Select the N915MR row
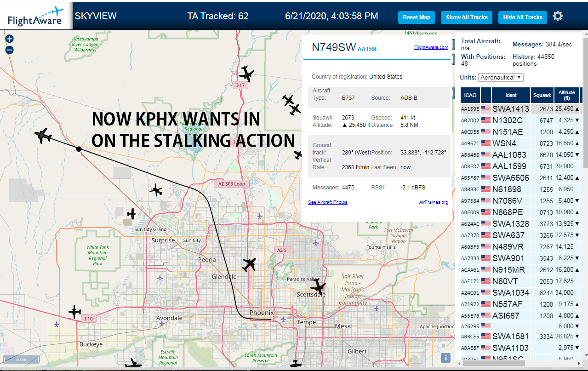This screenshot has width=588, height=371. pos(521,270)
